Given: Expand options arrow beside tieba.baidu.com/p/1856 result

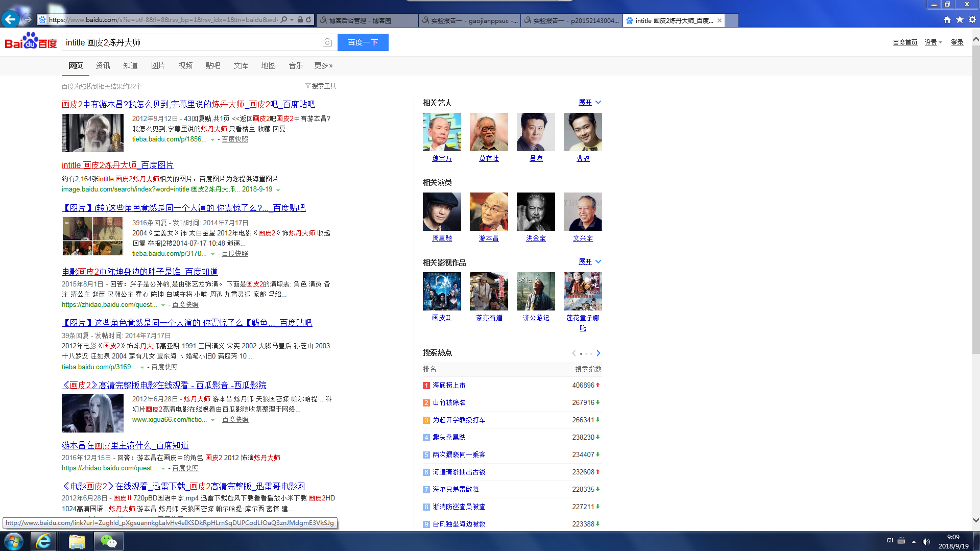Looking at the screenshot, I should [x=212, y=139].
